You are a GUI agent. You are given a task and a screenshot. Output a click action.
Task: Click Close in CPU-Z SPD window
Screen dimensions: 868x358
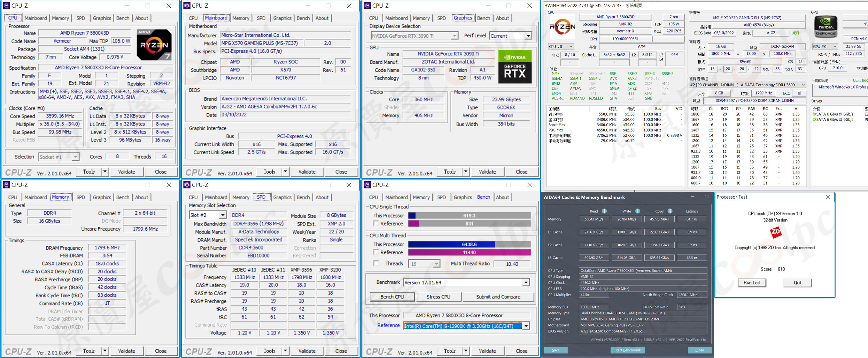[x=341, y=351]
